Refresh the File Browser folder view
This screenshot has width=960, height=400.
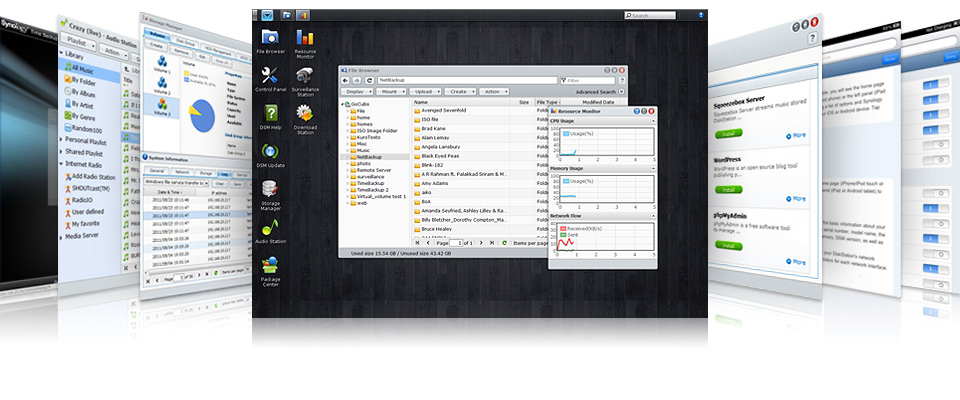pyautogui.click(x=369, y=80)
